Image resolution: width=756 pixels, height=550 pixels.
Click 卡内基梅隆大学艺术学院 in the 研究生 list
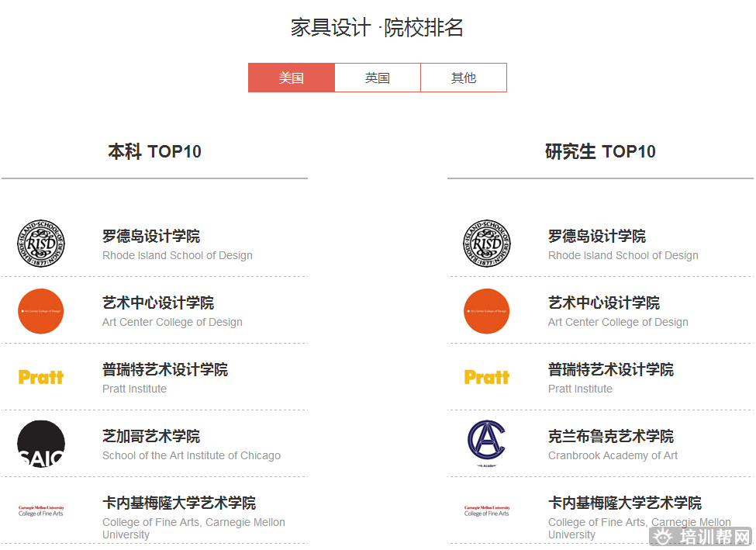625,503
